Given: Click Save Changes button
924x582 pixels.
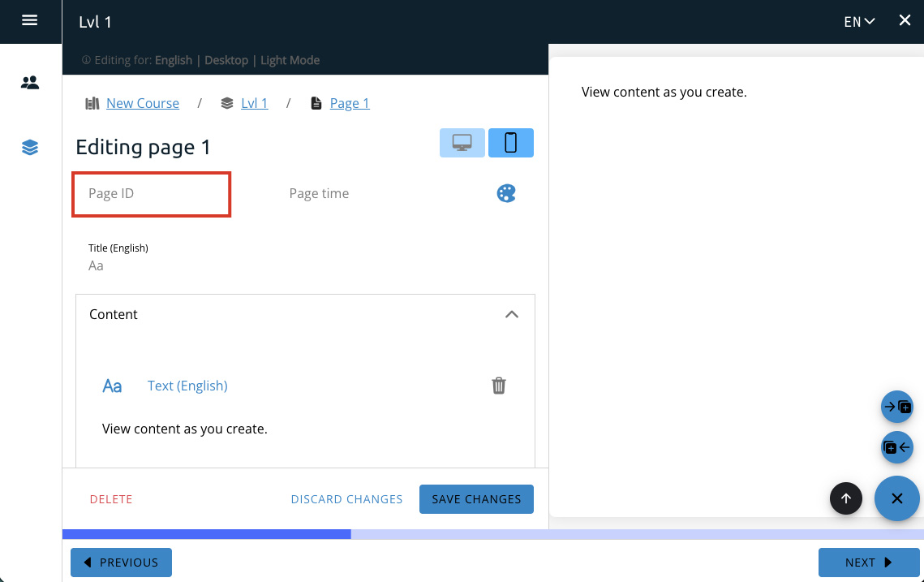Looking at the screenshot, I should (x=476, y=499).
